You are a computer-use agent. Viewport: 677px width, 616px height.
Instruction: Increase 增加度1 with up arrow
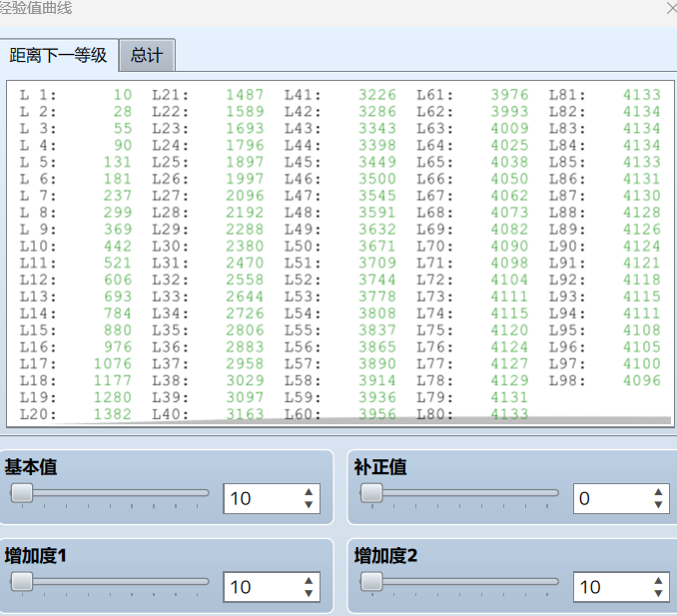click(x=309, y=580)
